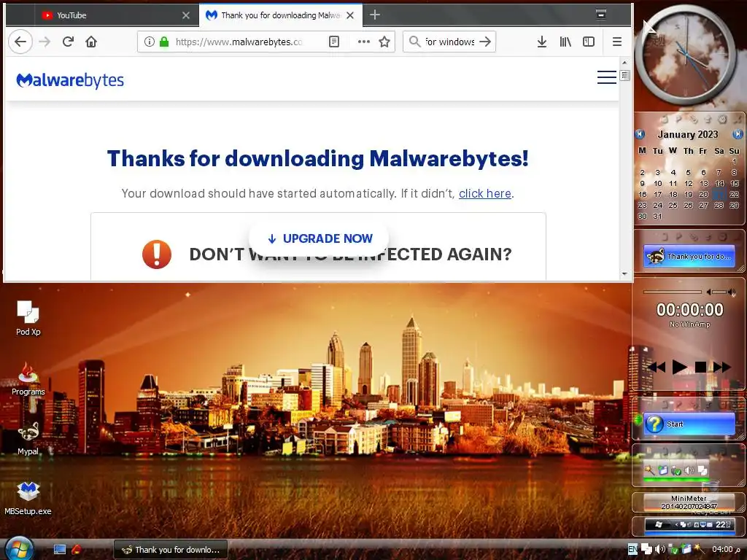Stop WinAmp playback
The height and width of the screenshot is (560, 747).
pyautogui.click(x=700, y=367)
